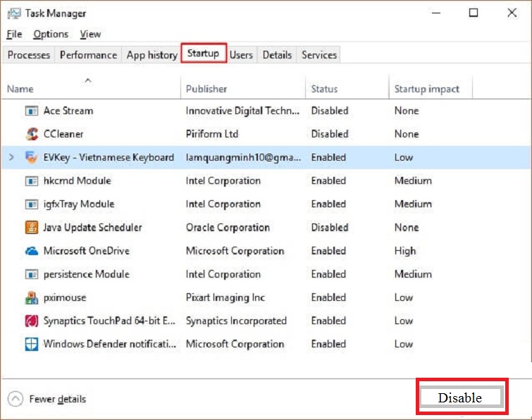Select the hkcmd Module row
Screen dimensions: 532x420
(x=78, y=180)
